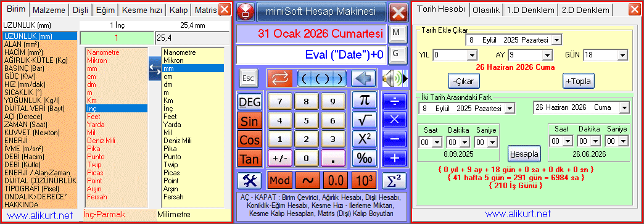Click the Mod button
Image resolution: width=644 pixels, height=224 pixels.
click(279, 180)
